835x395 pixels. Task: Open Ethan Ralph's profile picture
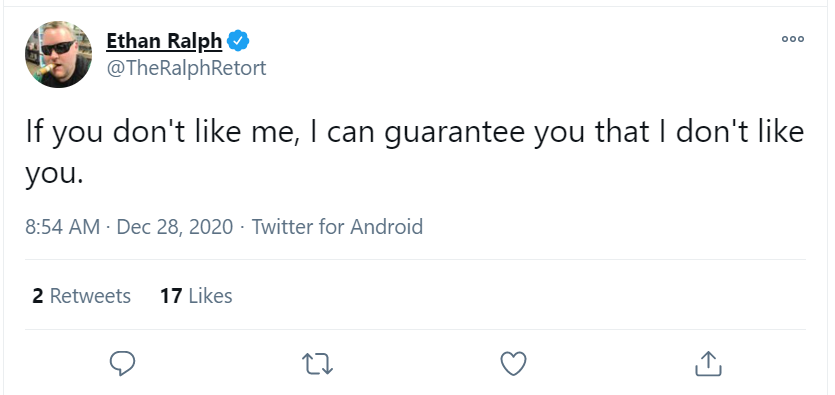(x=58, y=54)
